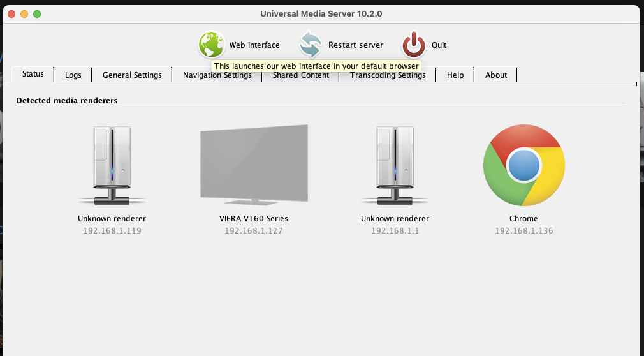This screenshot has height=356, width=644.
Task: Click the 192.168.1.127 IP address label
Action: pyautogui.click(x=254, y=231)
